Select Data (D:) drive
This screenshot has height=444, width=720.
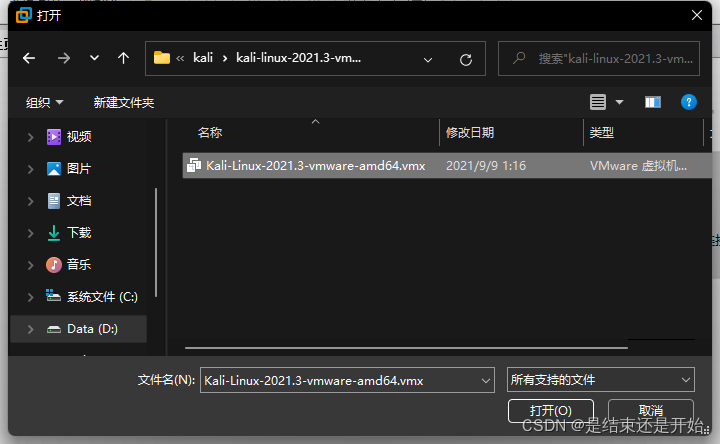click(92, 329)
